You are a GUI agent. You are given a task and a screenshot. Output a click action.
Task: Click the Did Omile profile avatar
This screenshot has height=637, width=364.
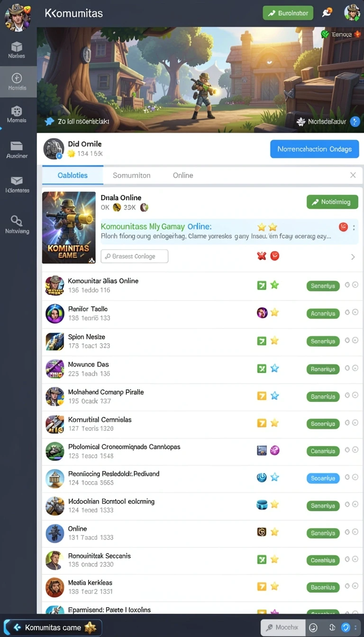click(54, 149)
